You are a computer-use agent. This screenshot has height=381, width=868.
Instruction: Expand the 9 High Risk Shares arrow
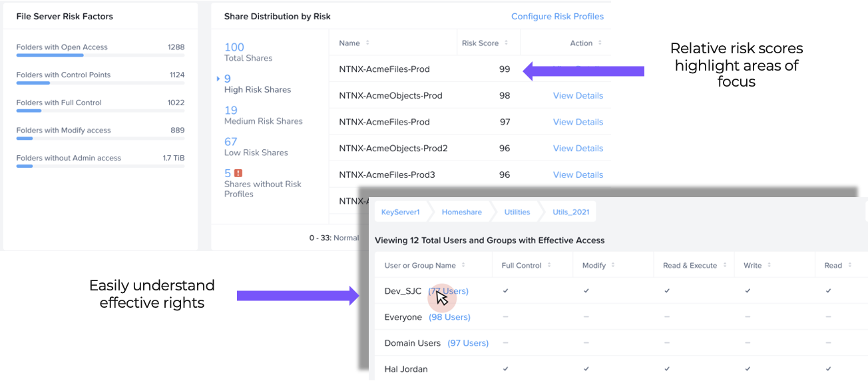coord(219,79)
